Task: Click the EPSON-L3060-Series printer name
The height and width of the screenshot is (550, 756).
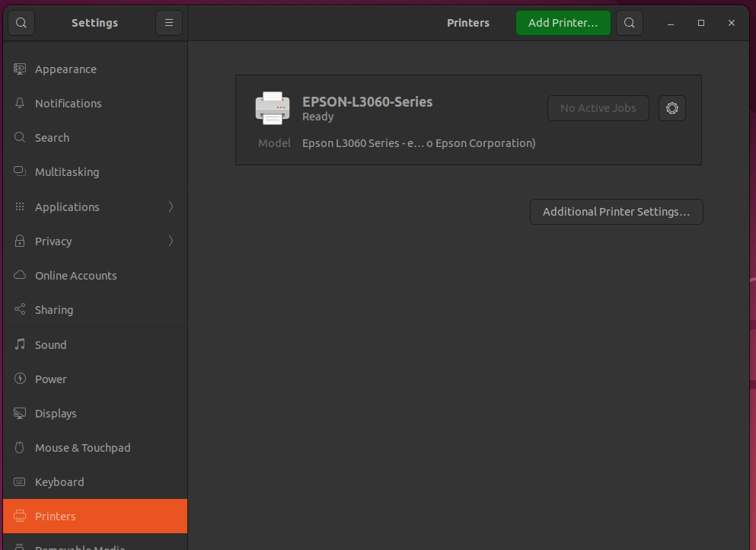Action: click(368, 102)
